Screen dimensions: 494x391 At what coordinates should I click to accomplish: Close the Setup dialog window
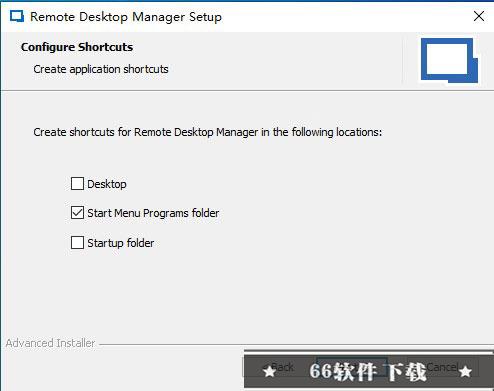coord(479,16)
